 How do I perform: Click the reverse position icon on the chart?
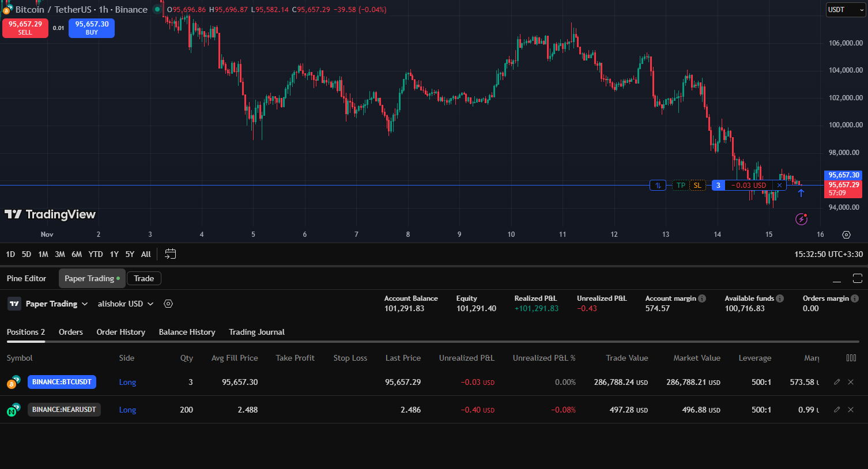click(x=658, y=186)
